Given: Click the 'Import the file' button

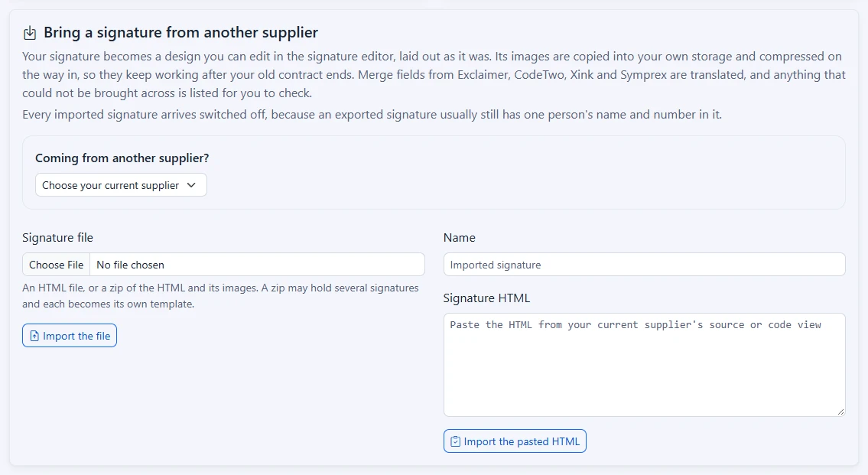Looking at the screenshot, I should [70, 336].
